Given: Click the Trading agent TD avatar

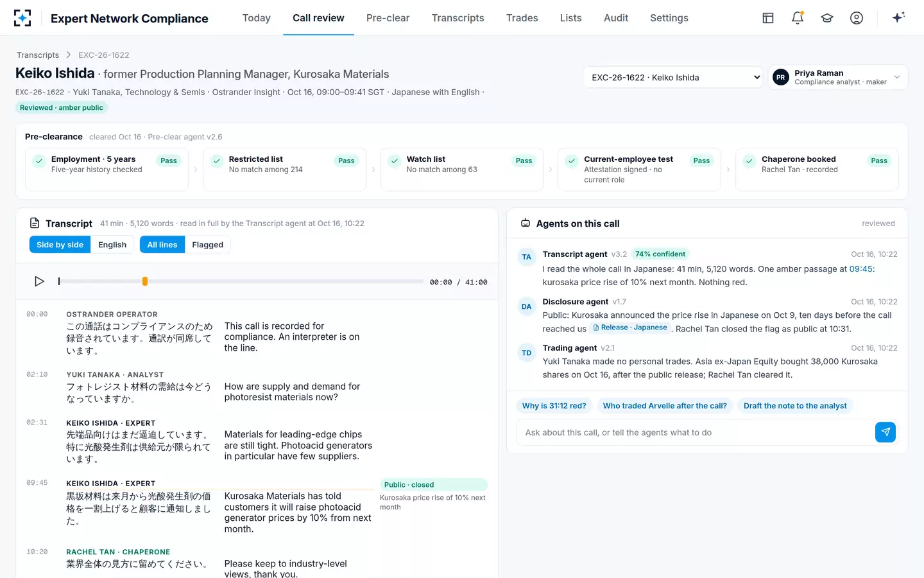Looking at the screenshot, I should 527,353.
